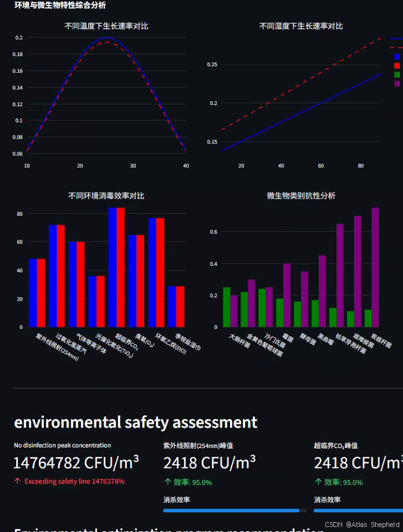Click the y-axis tick 0.06 on the temperature chart
This screenshot has width=403, height=532.
17,154
